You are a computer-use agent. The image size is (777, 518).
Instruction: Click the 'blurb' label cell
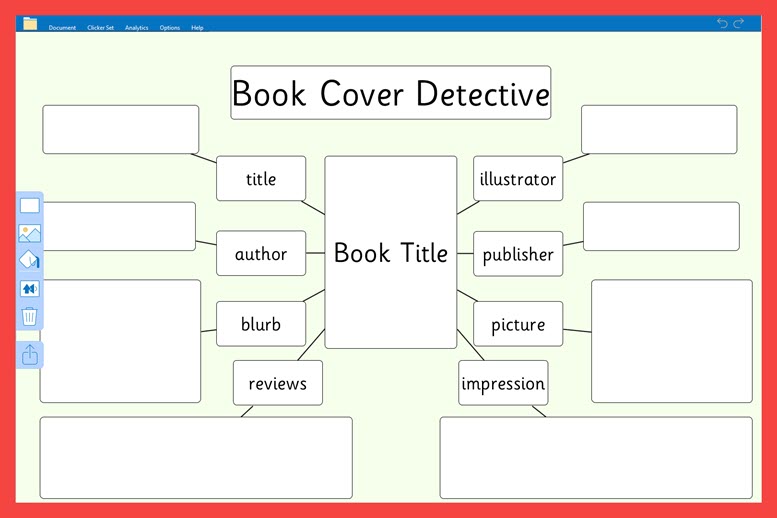pos(260,324)
